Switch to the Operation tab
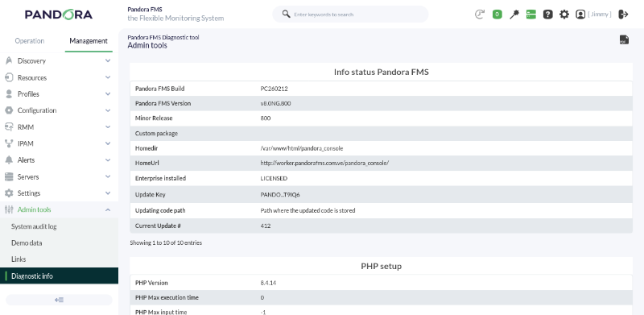 pyautogui.click(x=30, y=41)
